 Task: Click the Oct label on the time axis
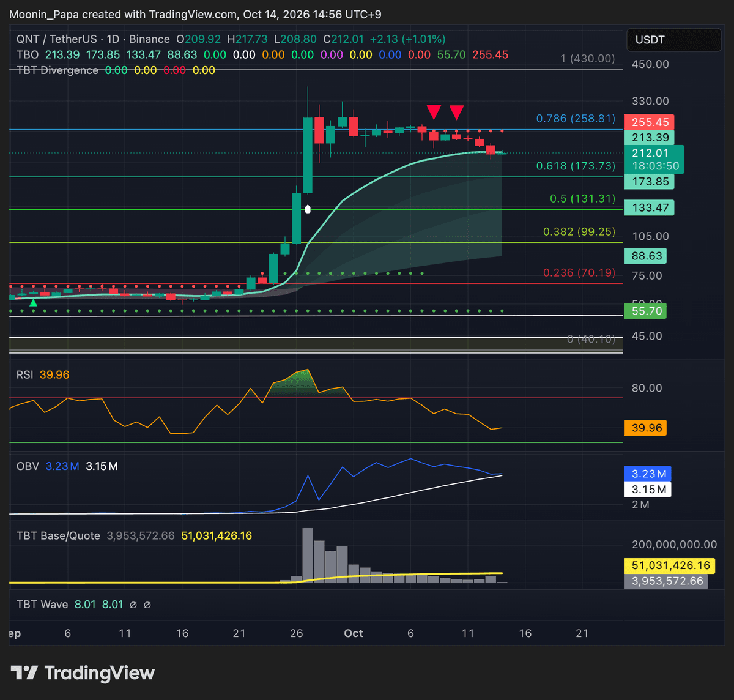tap(354, 633)
